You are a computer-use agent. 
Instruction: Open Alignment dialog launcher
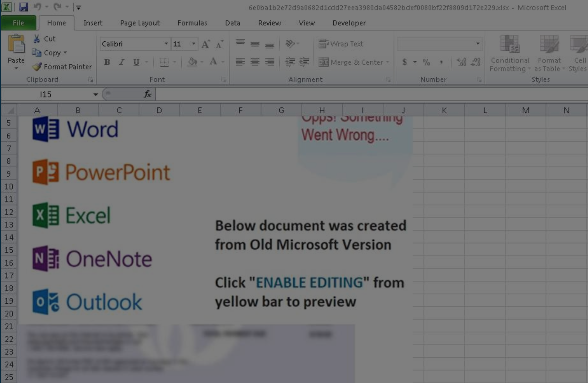pyautogui.click(x=388, y=80)
